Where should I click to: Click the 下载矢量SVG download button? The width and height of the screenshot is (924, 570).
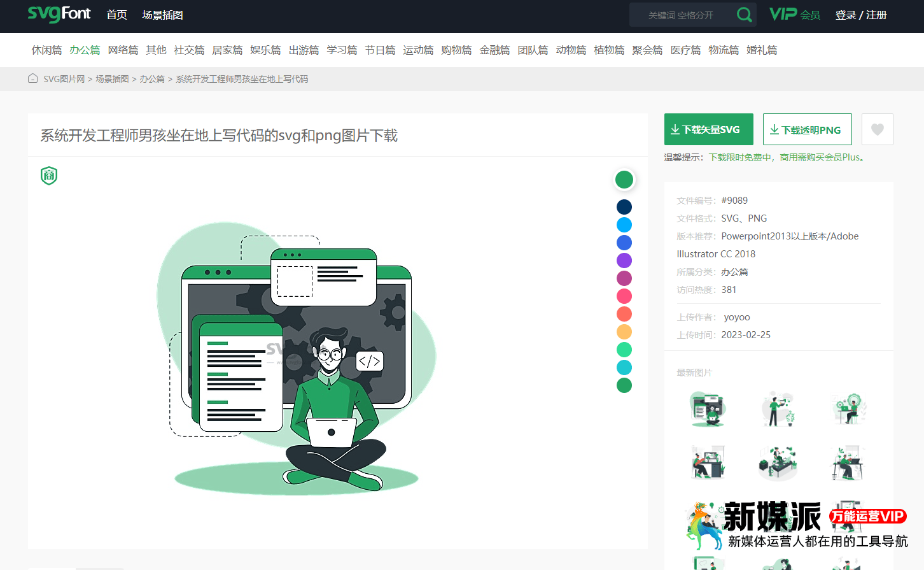point(708,129)
